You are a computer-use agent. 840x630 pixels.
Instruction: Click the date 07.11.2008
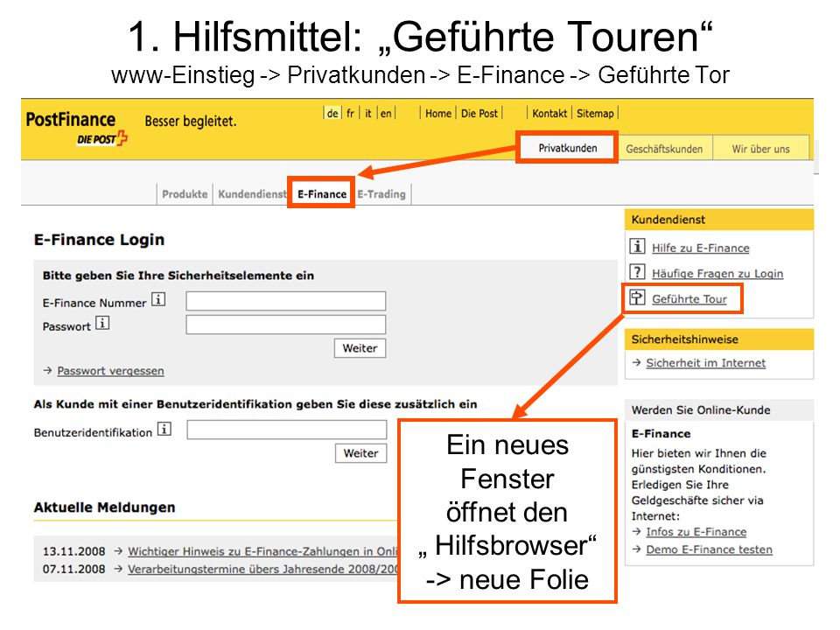coord(73,569)
